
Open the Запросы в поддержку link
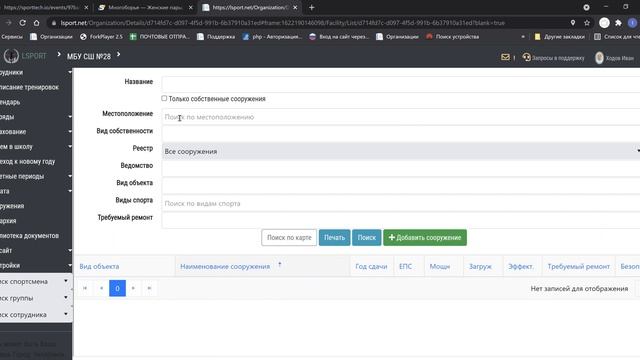coord(558,58)
